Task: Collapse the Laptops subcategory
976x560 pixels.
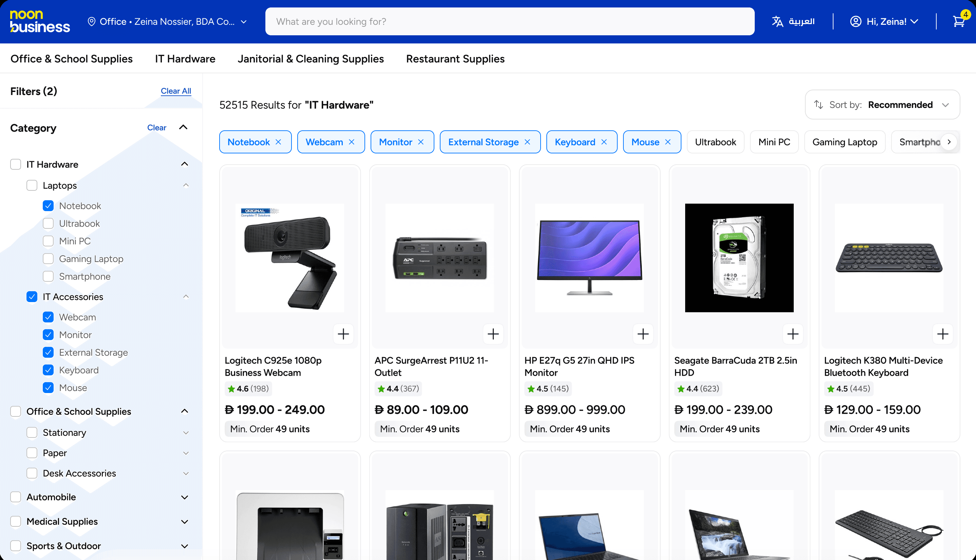Action: pyautogui.click(x=186, y=185)
